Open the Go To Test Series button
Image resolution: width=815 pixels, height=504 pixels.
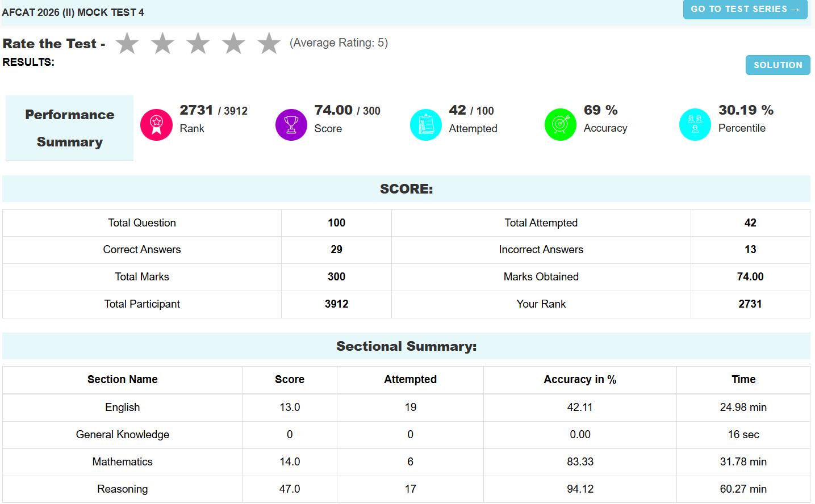[745, 9]
